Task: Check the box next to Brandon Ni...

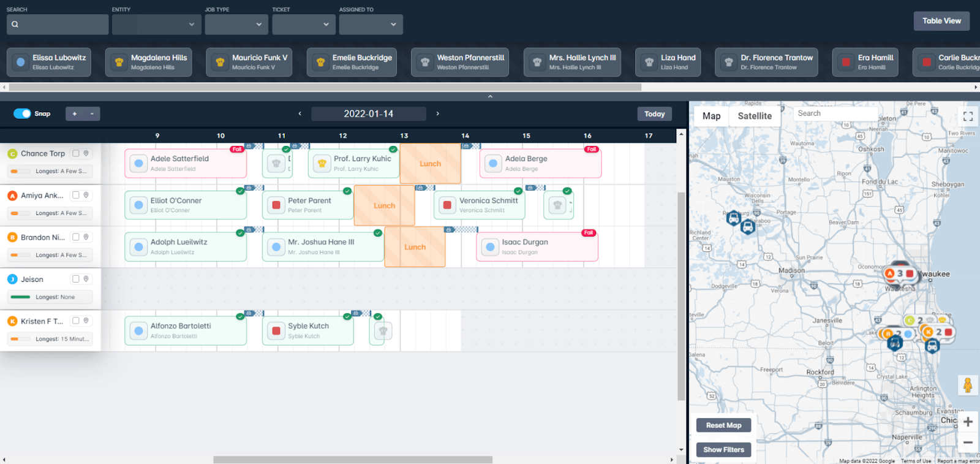Action: [x=76, y=237]
